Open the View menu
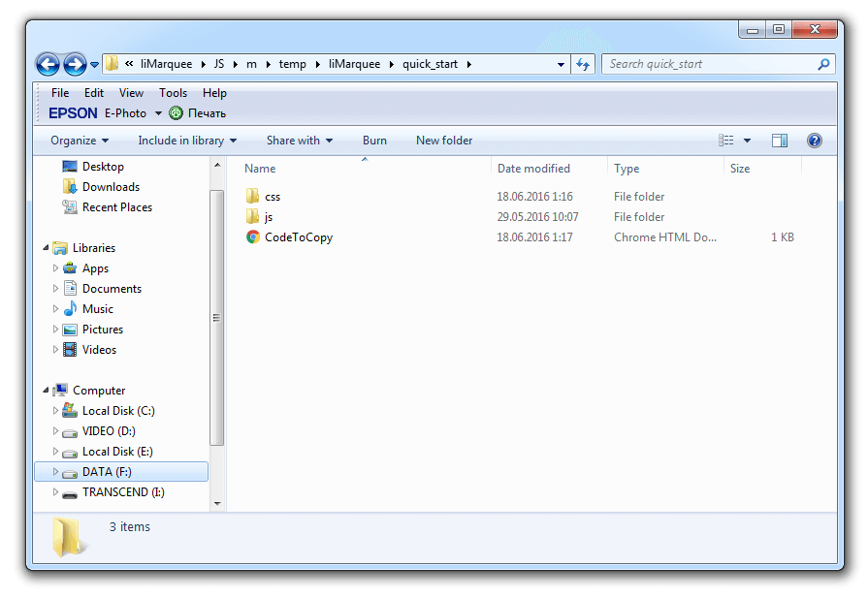This screenshot has width=868, height=598. tap(131, 93)
